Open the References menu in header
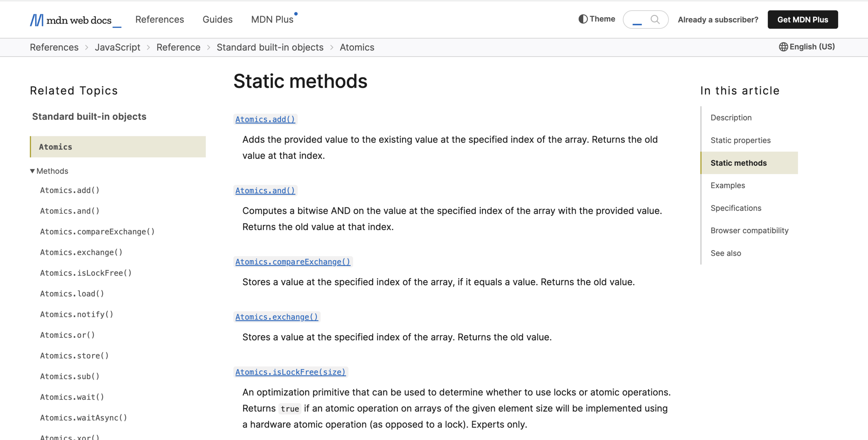 tap(159, 19)
